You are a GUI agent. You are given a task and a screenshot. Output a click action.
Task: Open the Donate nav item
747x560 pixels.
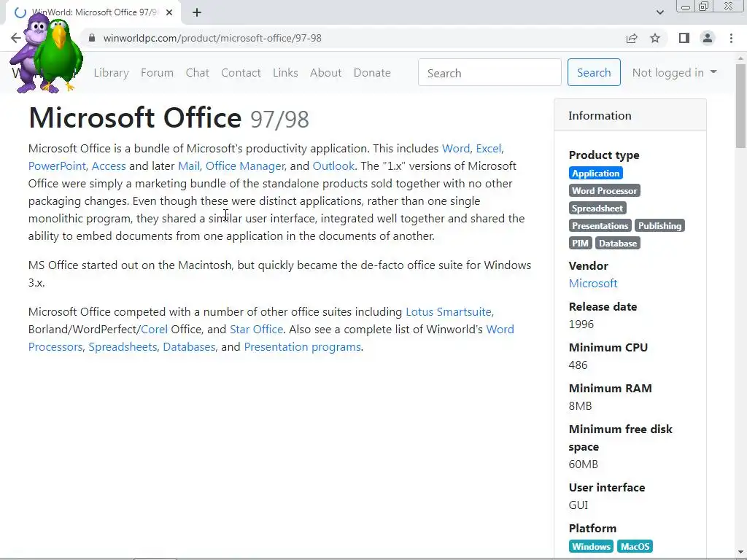pos(372,73)
